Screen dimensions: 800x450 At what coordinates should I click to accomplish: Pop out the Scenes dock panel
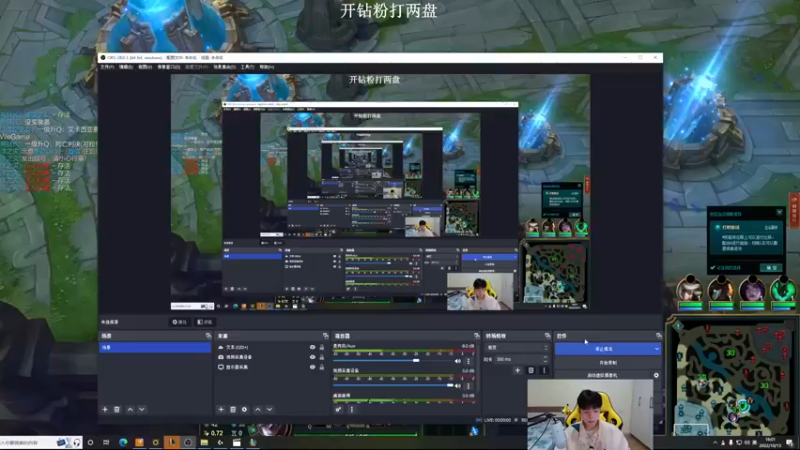pyautogui.click(x=208, y=336)
